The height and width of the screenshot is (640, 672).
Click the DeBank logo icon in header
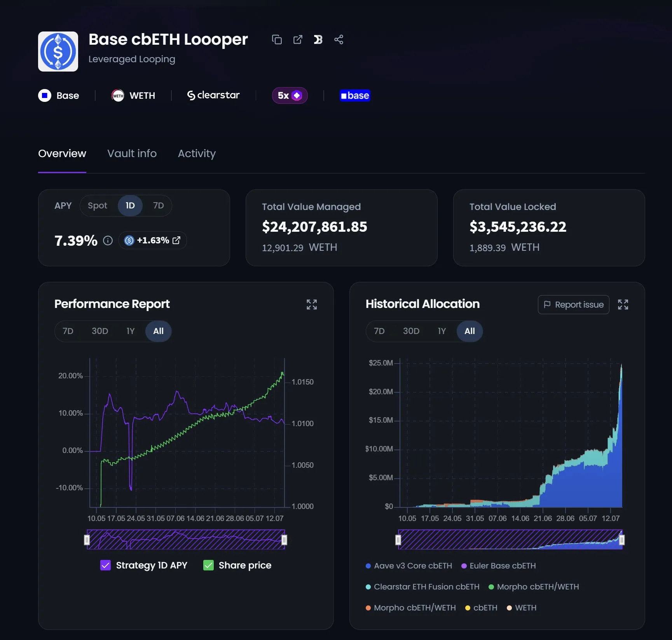pos(318,40)
